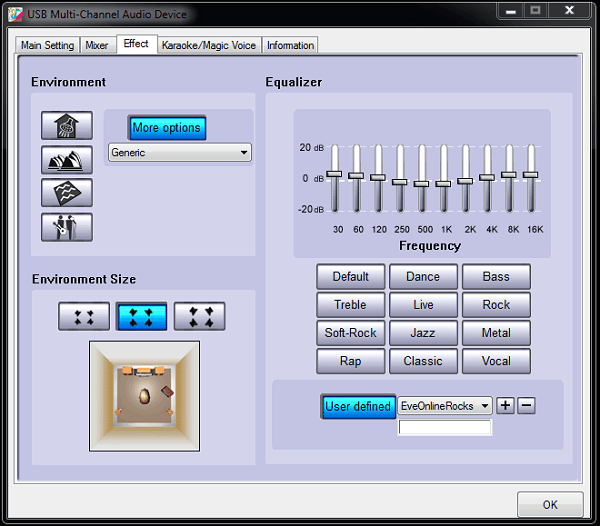Apply the Soft-Rock equalizer preset
The height and width of the screenshot is (526, 600).
[351, 333]
